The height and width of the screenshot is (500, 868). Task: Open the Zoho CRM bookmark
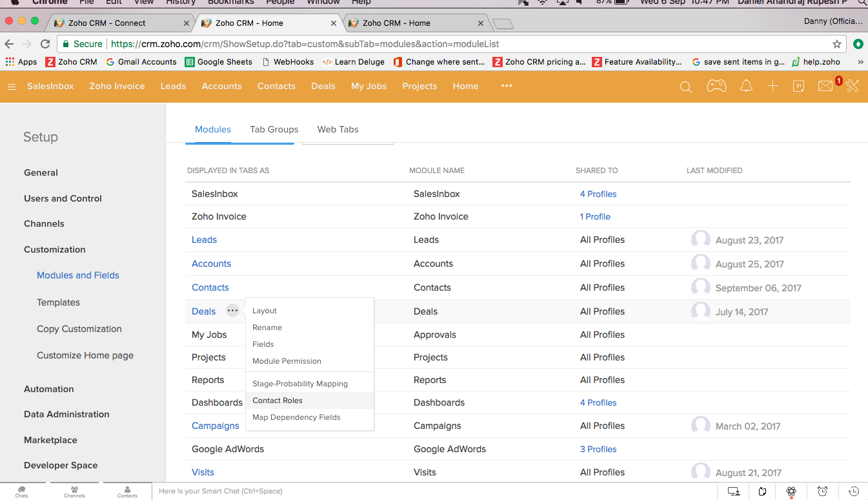(71, 62)
